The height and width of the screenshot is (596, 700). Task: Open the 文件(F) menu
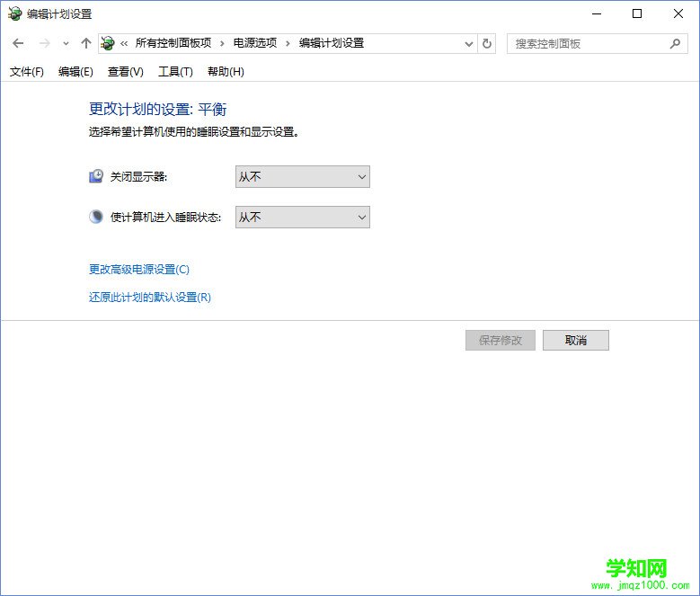click(27, 72)
